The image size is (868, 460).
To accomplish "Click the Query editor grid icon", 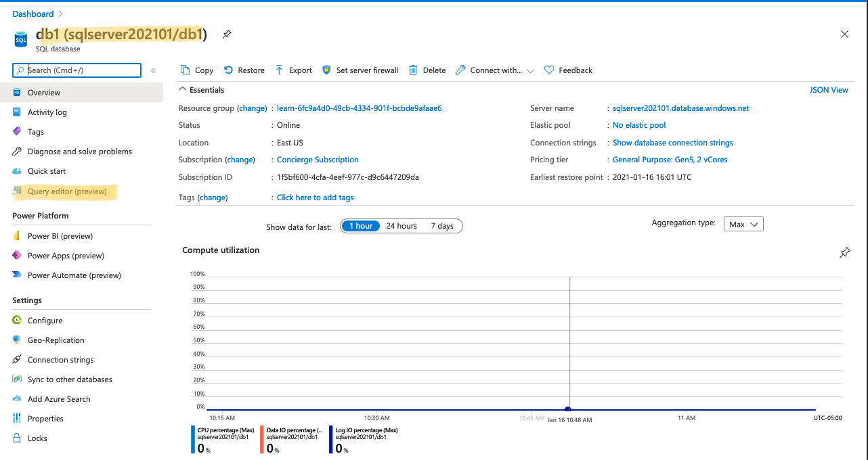I will point(17,191).
